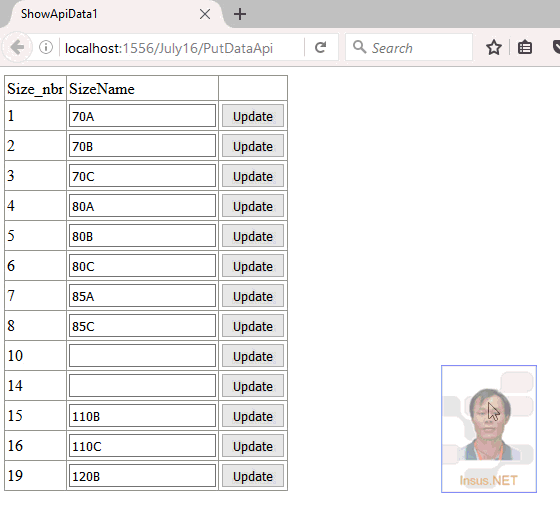Update the row with size number 3

253,176
